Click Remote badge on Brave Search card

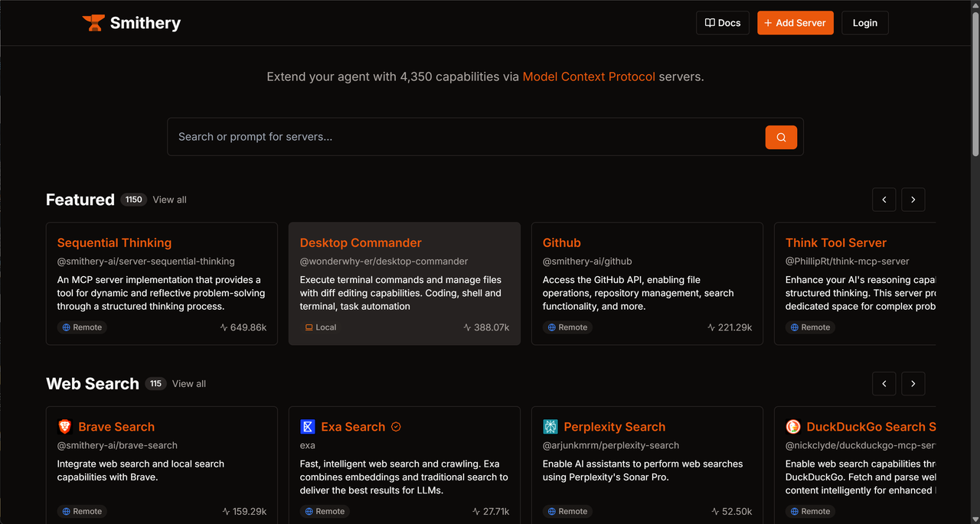click(82, 511)
